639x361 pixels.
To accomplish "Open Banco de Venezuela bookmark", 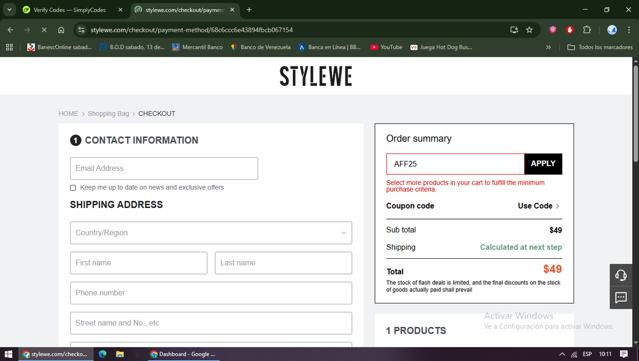I will (260, 47).
